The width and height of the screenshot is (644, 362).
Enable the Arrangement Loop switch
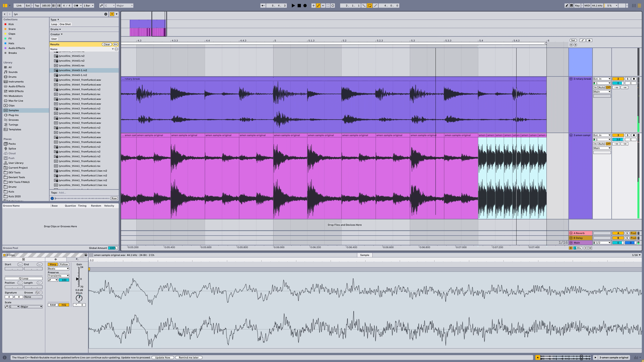pyautogui.click(x=370, y=6)
